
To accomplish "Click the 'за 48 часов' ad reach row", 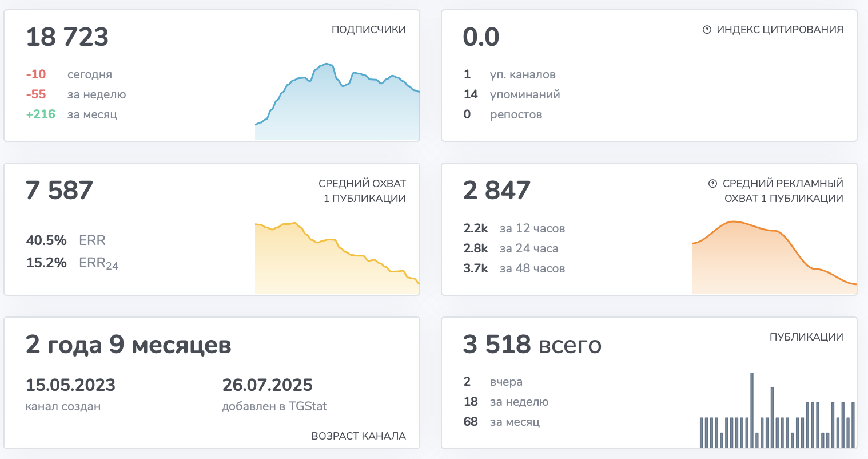I will point(514,268).
